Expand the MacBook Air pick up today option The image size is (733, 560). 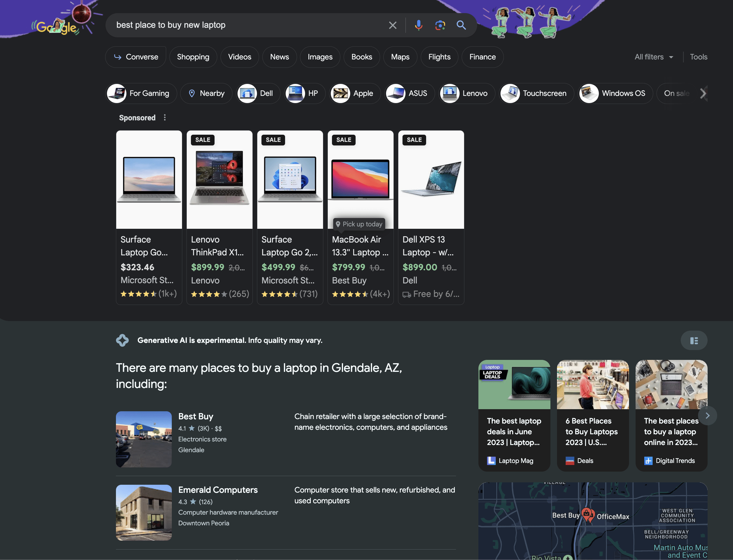point(358,223)
